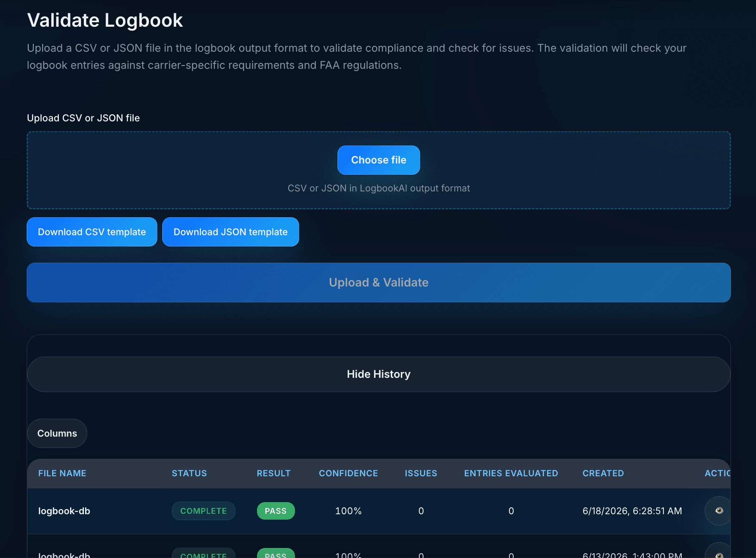The width and height of the screenshot is (756, 558).
Task: Click the Validate Logbook heading
Action: pos(105,20)
